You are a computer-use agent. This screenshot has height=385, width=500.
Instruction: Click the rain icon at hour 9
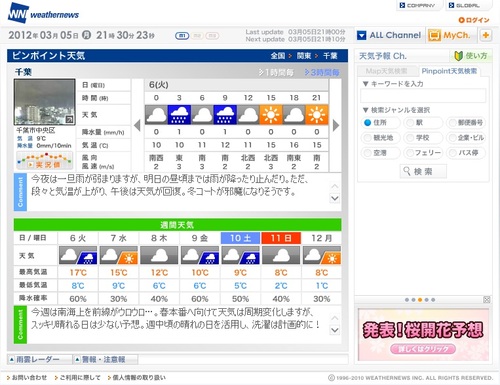(x=225, y=115)
